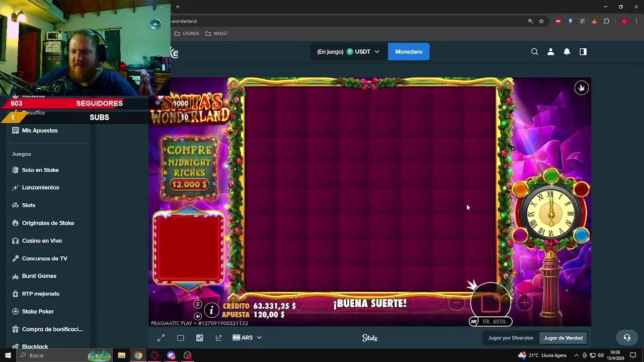This screenshot has height=362, width=644.
Task: Enable turbo spins with the double-arrow icon
Action: pyautogui.click(x=473, y=321)
